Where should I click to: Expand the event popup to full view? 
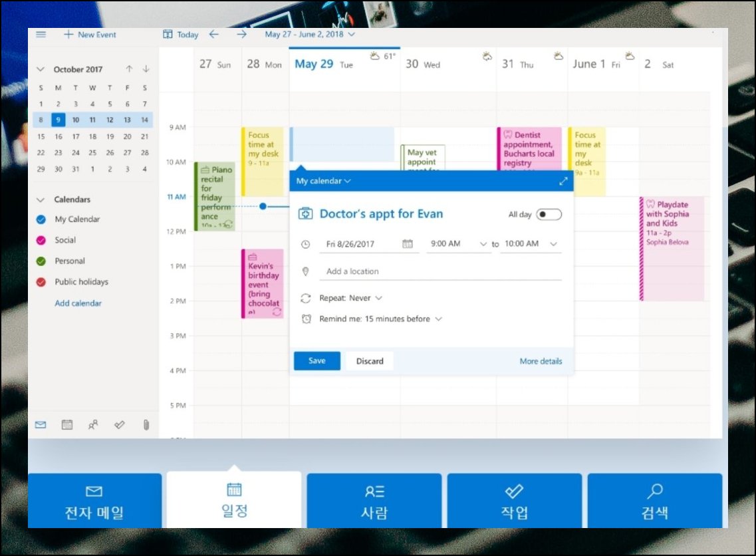(x=563, y=182)
